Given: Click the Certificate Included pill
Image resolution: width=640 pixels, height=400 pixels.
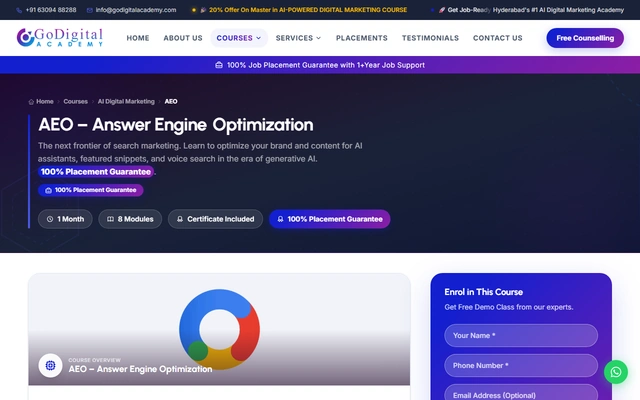Looking at the screenshot, I should [x=215, y=219].
